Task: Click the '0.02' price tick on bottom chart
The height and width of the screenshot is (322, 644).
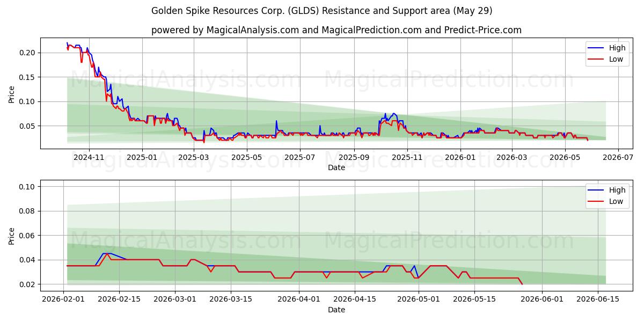Action: [x=28, y=284]
